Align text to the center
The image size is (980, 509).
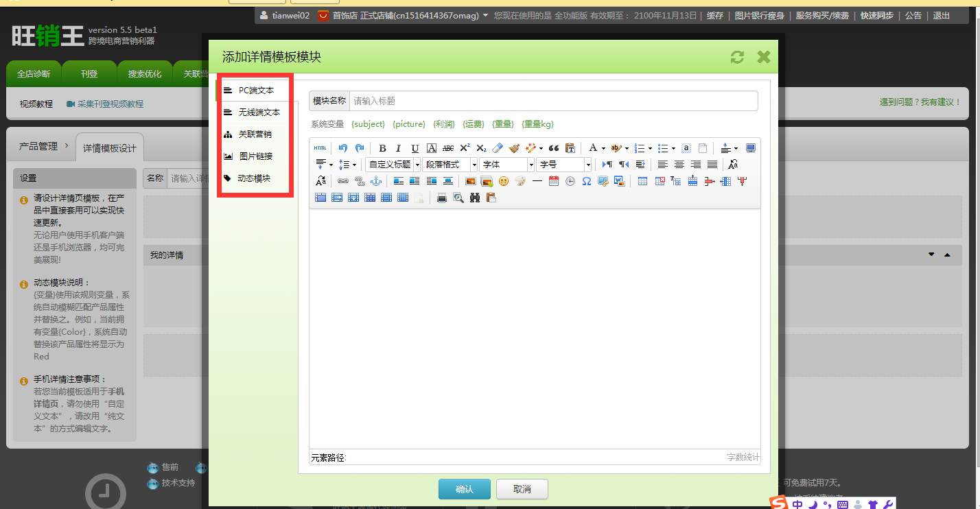[x=679, y=165]
